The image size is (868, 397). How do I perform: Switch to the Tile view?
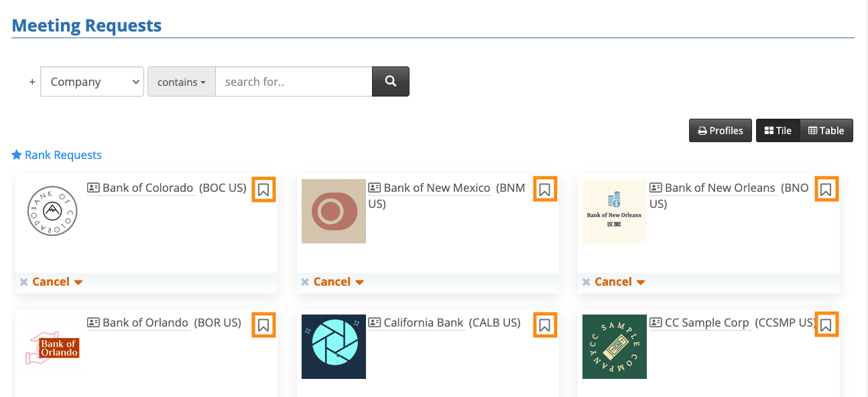tap(778, 131)
